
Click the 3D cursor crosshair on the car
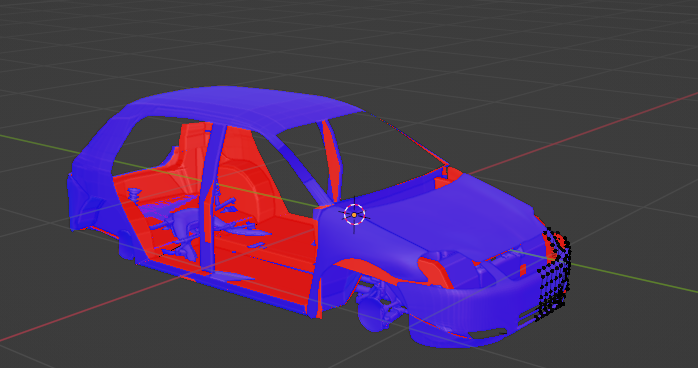coord(354,215)
